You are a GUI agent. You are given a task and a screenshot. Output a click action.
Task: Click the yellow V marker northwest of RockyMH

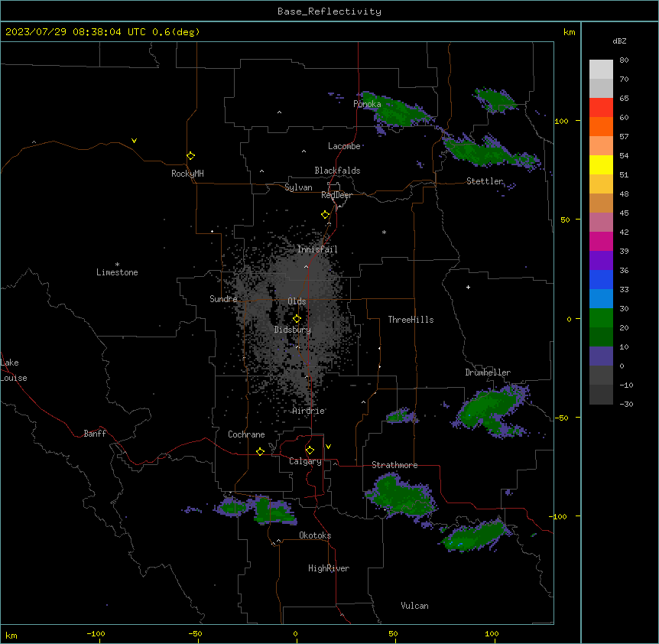[x=134, y=141]
